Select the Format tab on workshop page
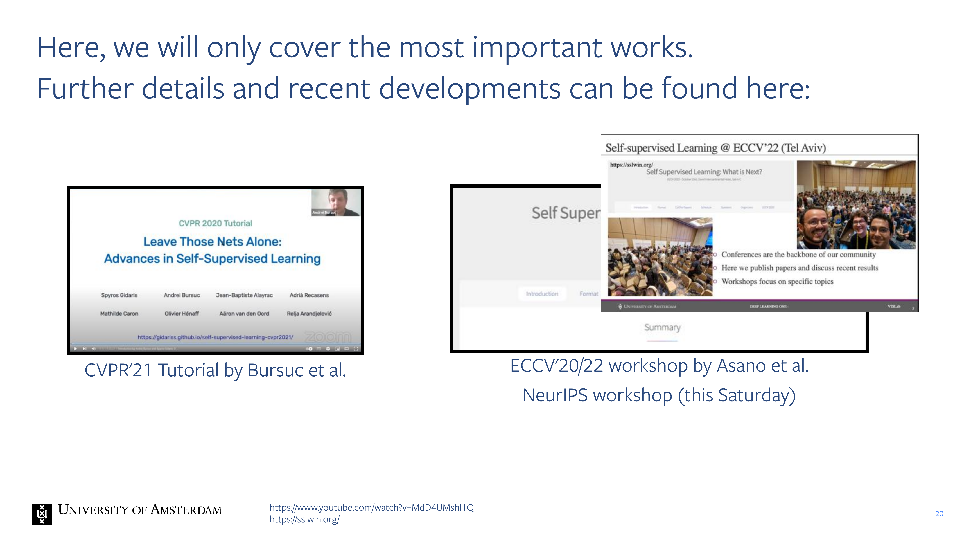The height and width of the screenshot is (551, 980). [x=588, y=293]
